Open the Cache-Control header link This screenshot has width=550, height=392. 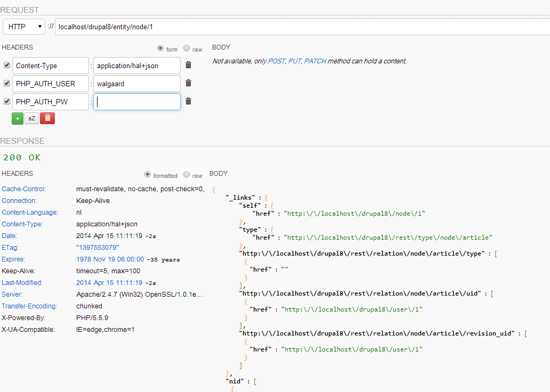tap(24, 189)
